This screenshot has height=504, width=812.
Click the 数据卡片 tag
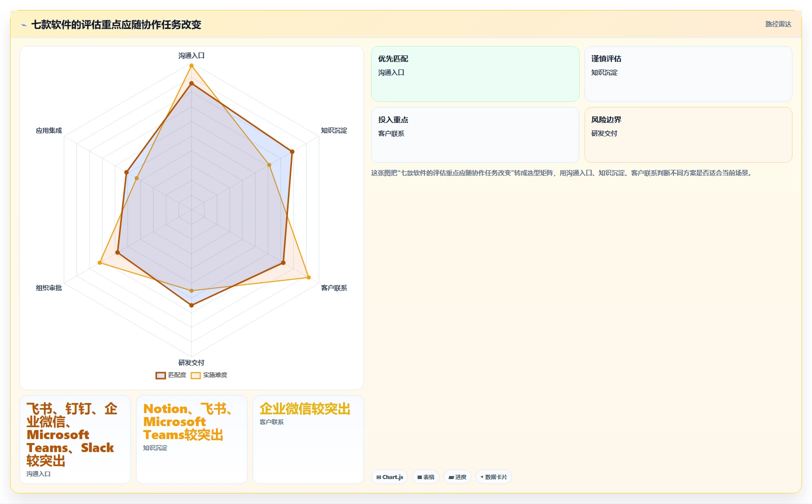click(x=493, y=477)
